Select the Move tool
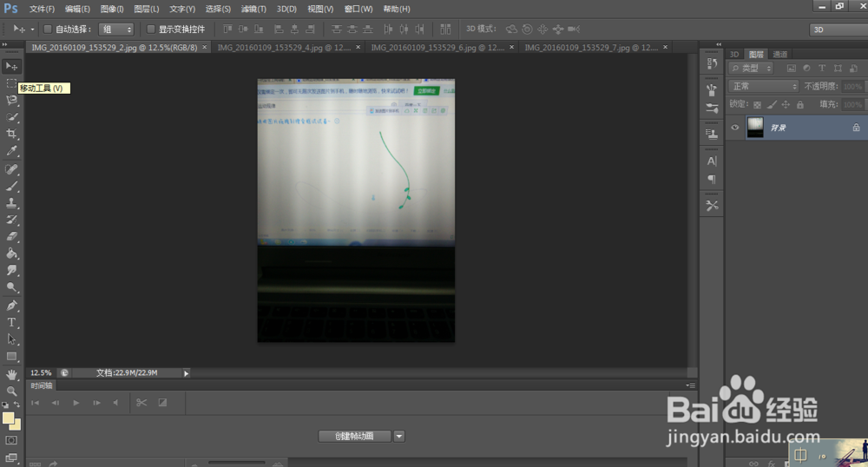This screenshot has height=467, width=868. coord(11,66)
